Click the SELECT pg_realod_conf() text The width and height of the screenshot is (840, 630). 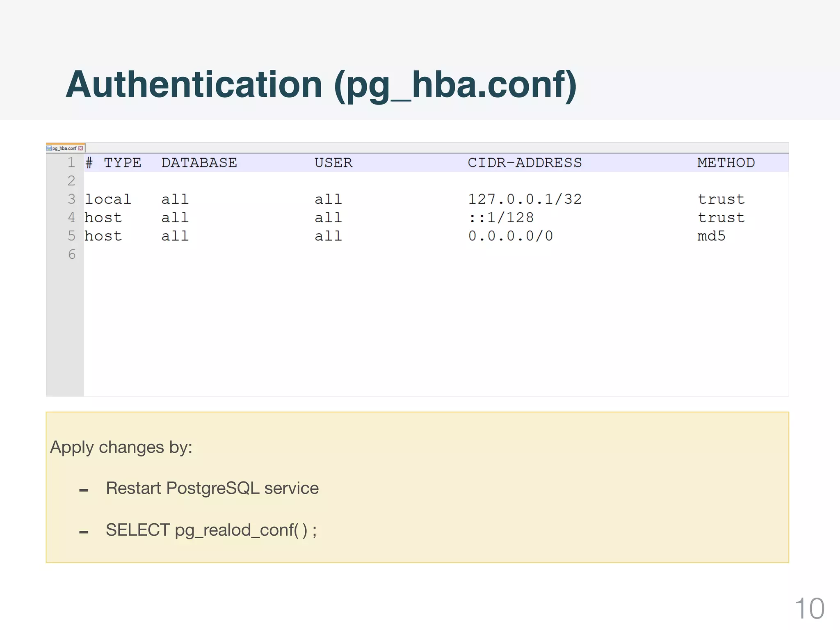click(211, 530)
